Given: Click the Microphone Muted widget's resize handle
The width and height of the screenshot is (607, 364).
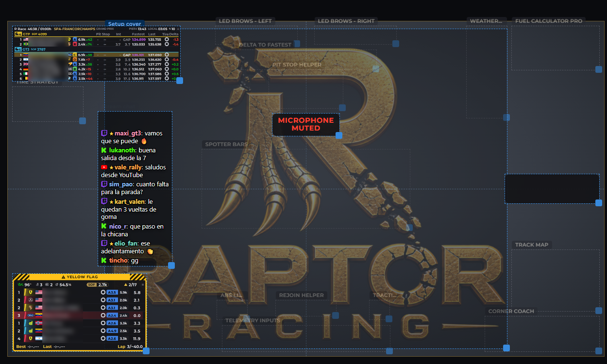Looking at the screenshot, I should (x=339, y=135).
